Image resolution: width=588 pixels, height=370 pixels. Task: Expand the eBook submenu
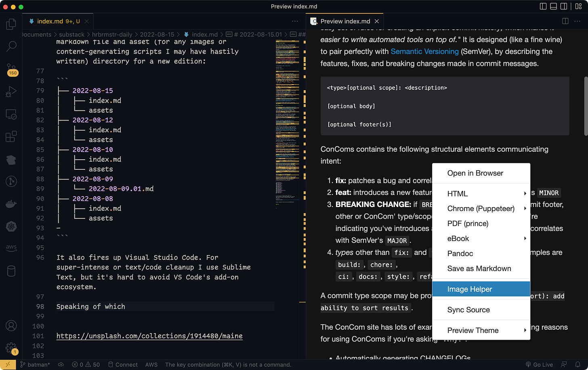coord(481,239)
